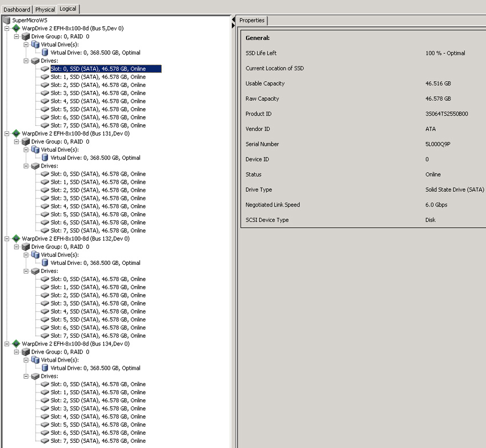Switch to the Physical tab
486x448 pixels.
(x=45, y=10)
